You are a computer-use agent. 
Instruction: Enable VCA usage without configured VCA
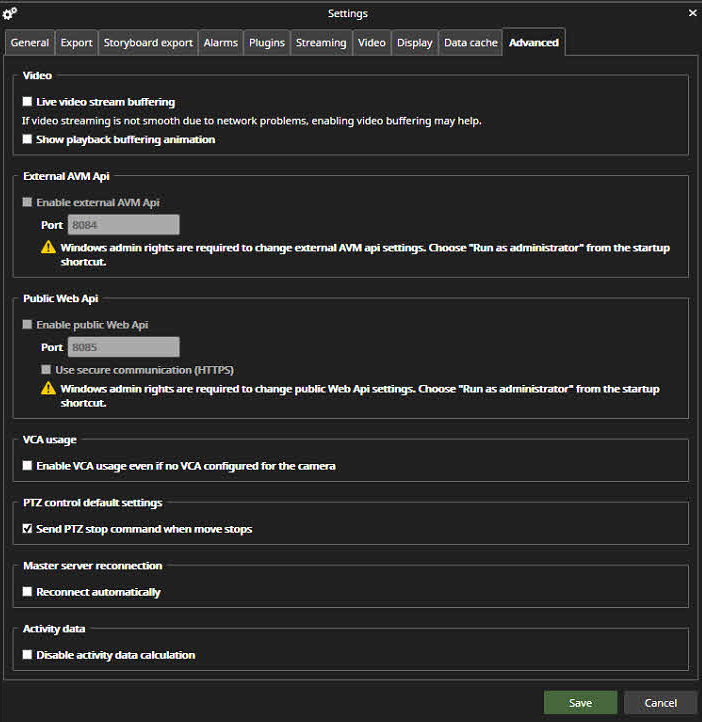click(28, 466)
